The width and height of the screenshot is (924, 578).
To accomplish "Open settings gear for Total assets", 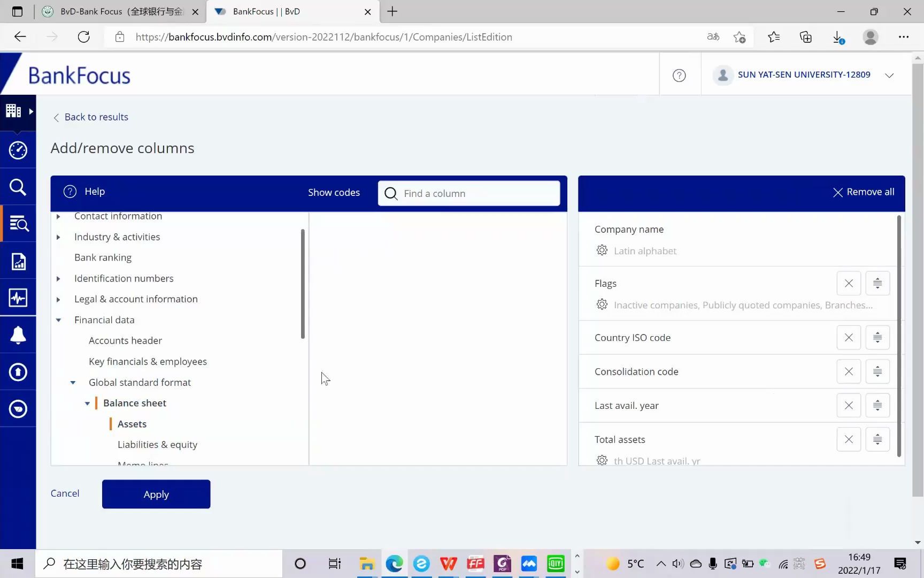I will tap(602, 460).
